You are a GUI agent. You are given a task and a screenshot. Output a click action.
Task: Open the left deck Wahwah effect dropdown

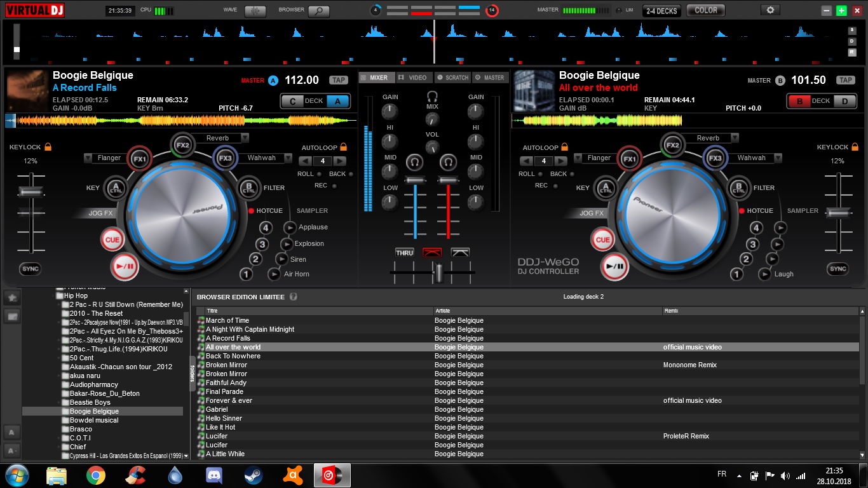tap(288, 158)
